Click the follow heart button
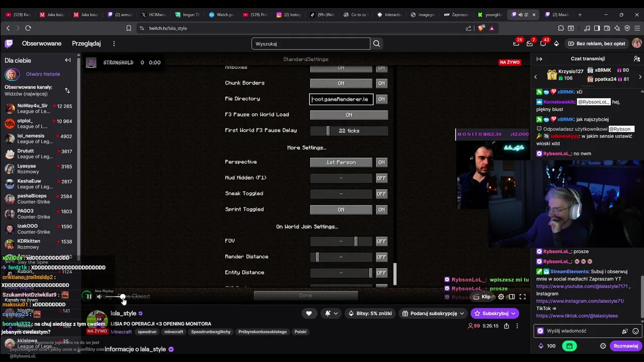Screen dimensions: 644x362 [x=309, y=313]
